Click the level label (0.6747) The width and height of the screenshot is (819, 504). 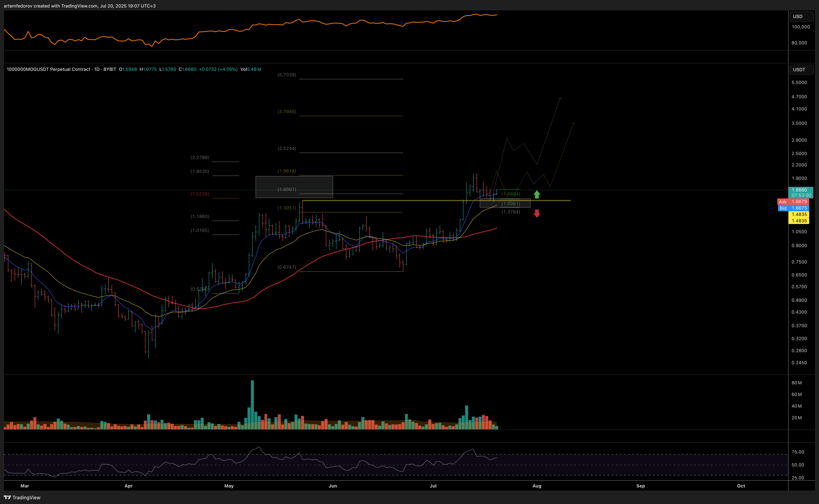287,267
